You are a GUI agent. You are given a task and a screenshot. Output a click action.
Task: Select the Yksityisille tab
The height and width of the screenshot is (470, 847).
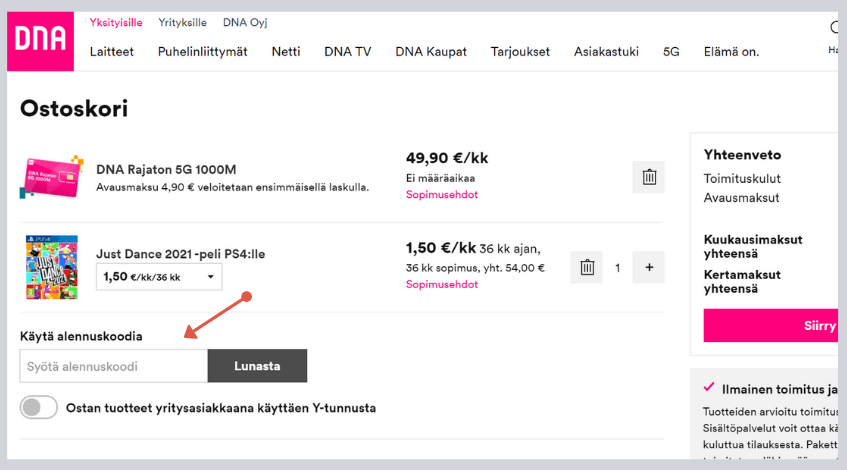click(x=116, y=23)
